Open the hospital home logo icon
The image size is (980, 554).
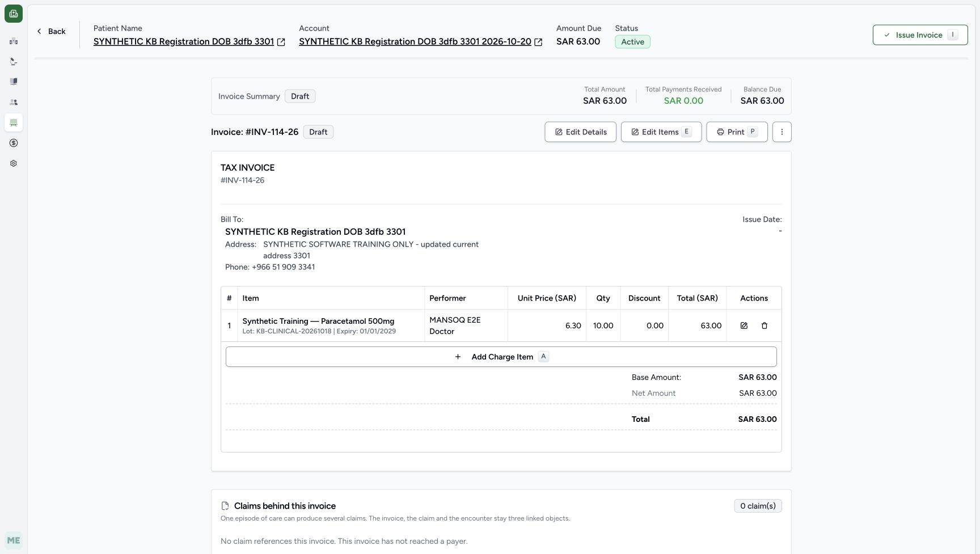14,14
